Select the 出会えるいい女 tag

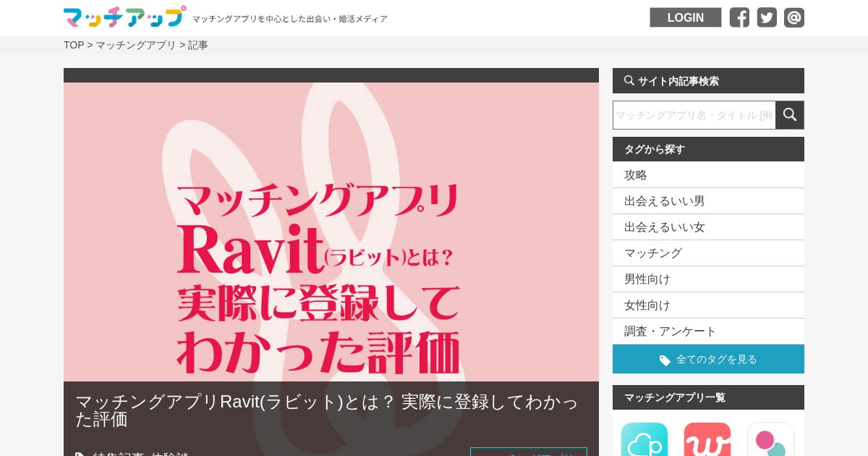point(708,227)
